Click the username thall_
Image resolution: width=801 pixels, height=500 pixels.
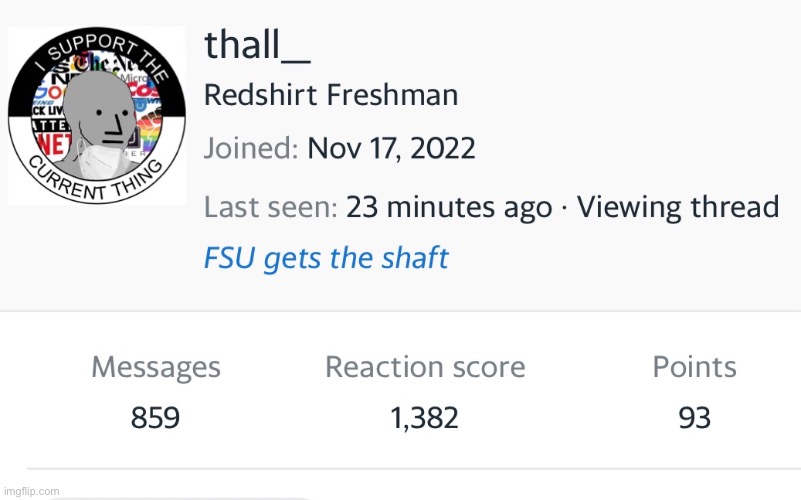257,43
